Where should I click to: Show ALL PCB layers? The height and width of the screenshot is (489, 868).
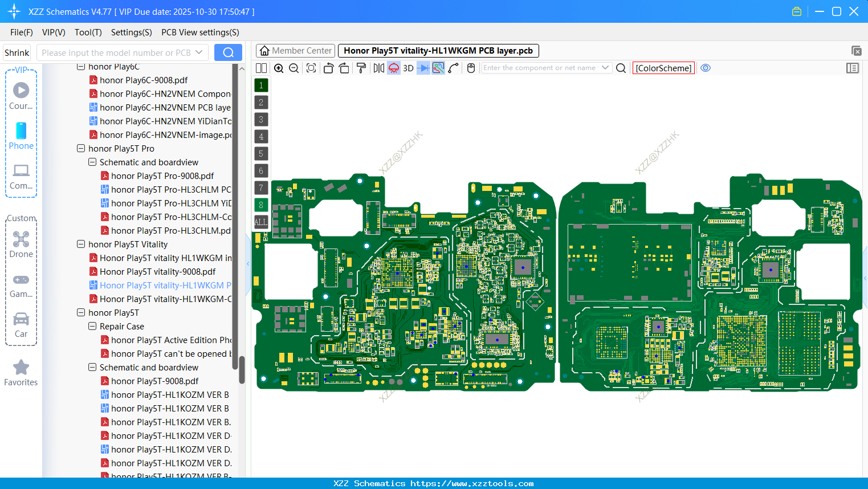tap(261, 222)
